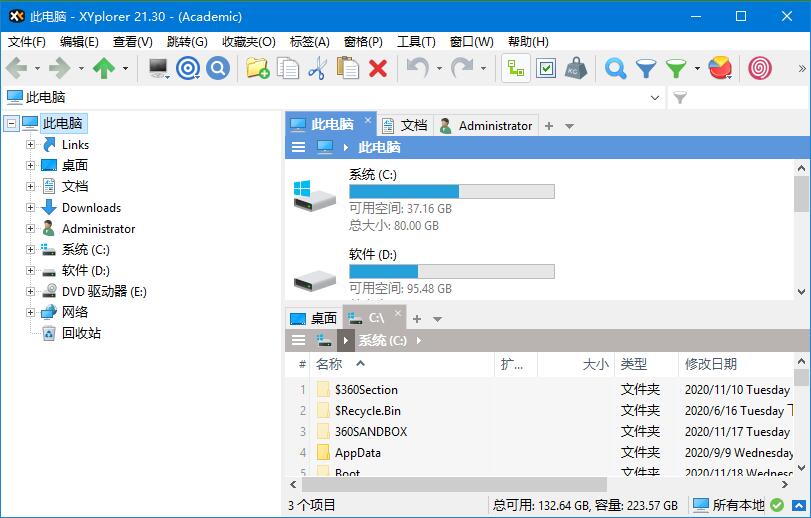
Task: Click the green checkmark status icon
Action: (777, 505)
